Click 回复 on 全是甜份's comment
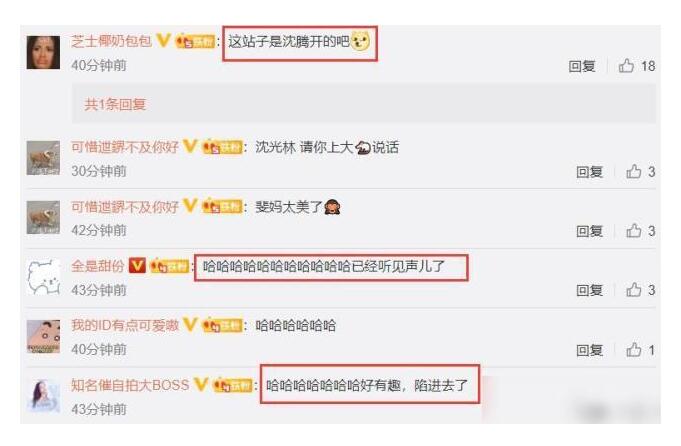The width and height of the screenshot is (681, 446). [589, 290]
